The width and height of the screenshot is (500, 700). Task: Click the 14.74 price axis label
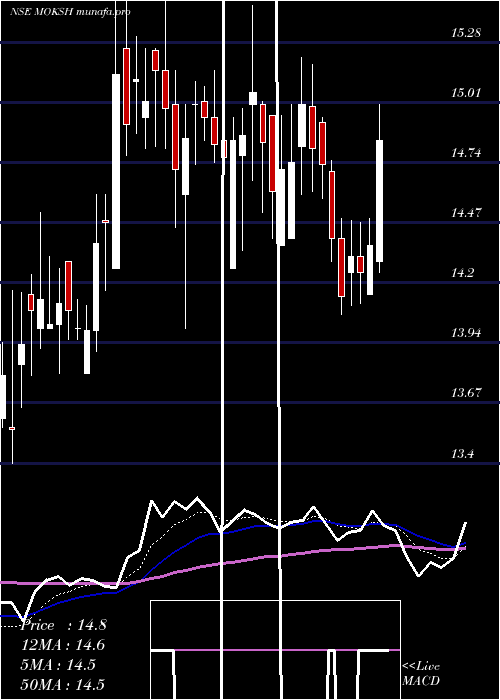(466, 153)
